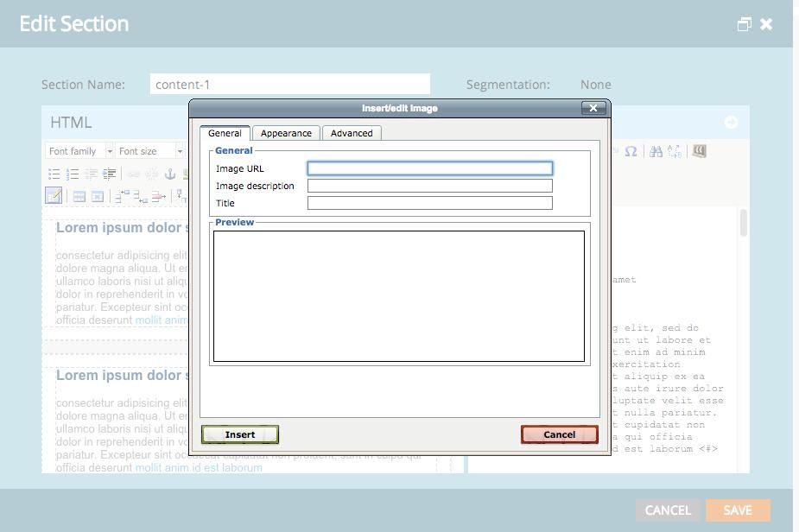Click the increase indent icon
The width and height of the screenshot is (799, 532).
point(110,174)
